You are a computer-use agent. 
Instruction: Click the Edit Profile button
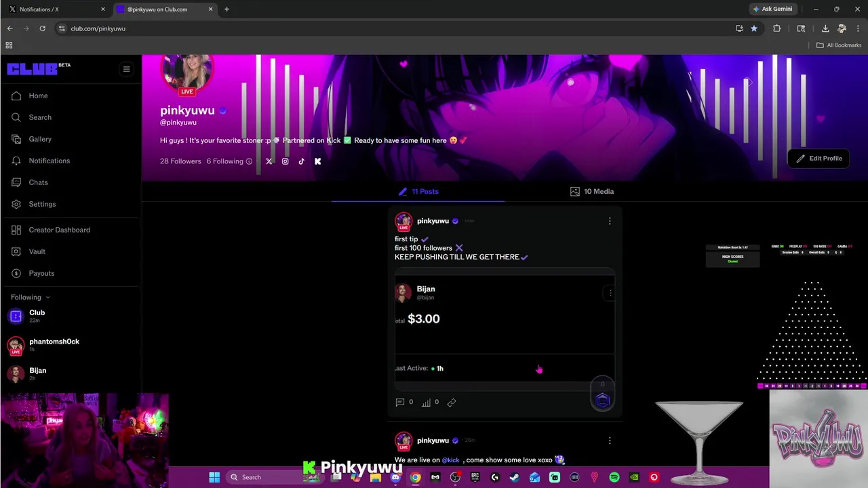(x=819, y=158)
